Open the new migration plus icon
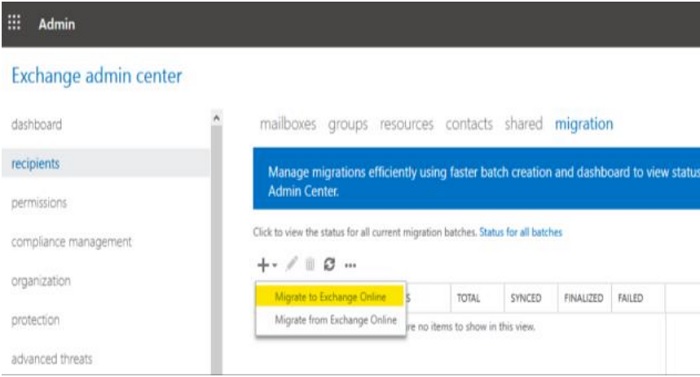This screenshot has height=377, width=700. coord(263,265)
